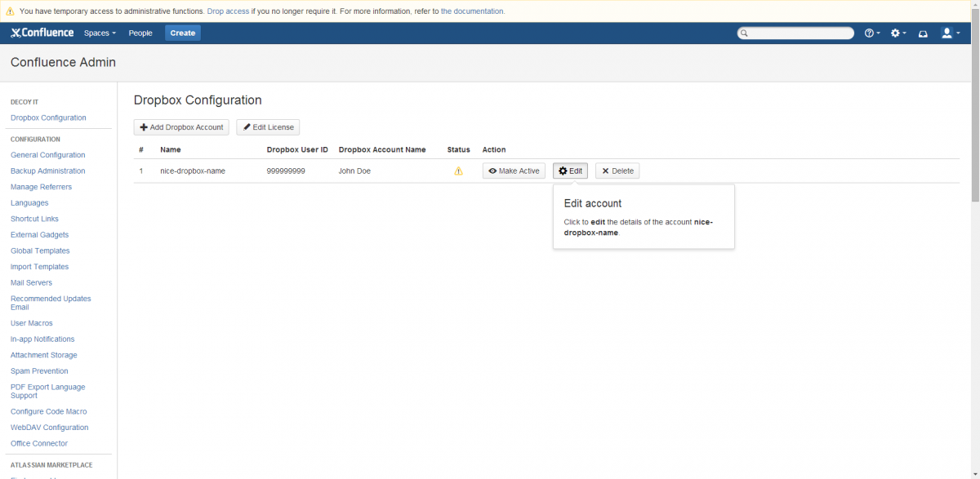Open General Configuration
980x479 pixels.
click(x=47, y=155)
